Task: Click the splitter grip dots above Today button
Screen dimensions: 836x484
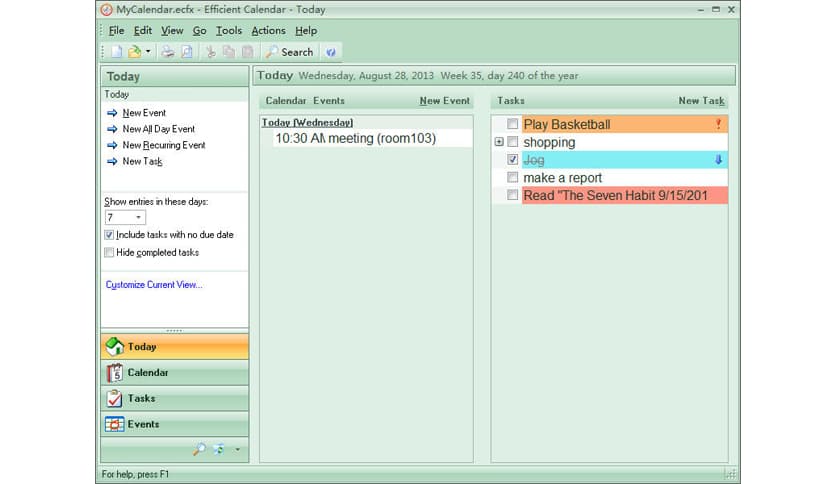Action: coord(174,330)
